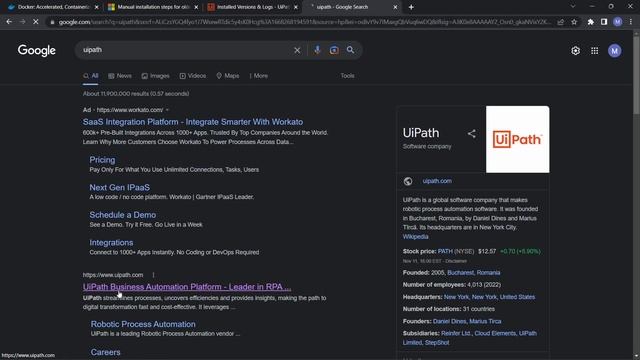Bookmark this page with the star icon

[x=574, y=22]
